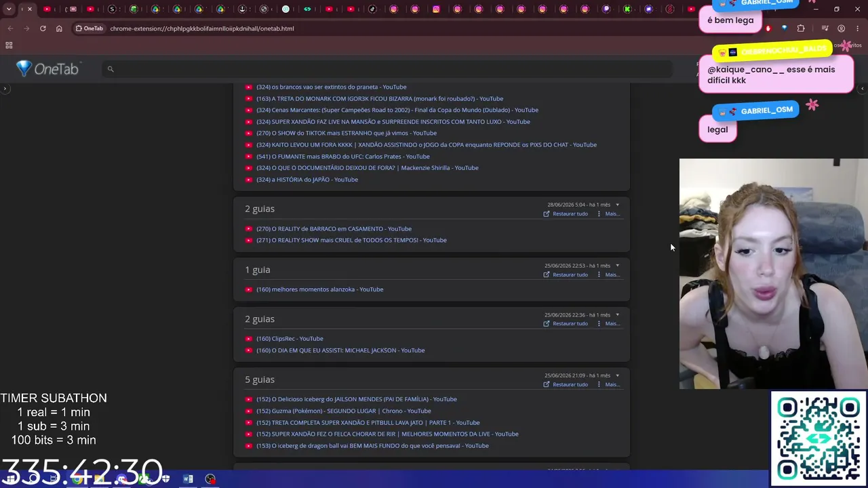Click YouTube favicon beside 'a HISTÓRIA do JAPÃO'
868x488 pixels.
[249, 180]
